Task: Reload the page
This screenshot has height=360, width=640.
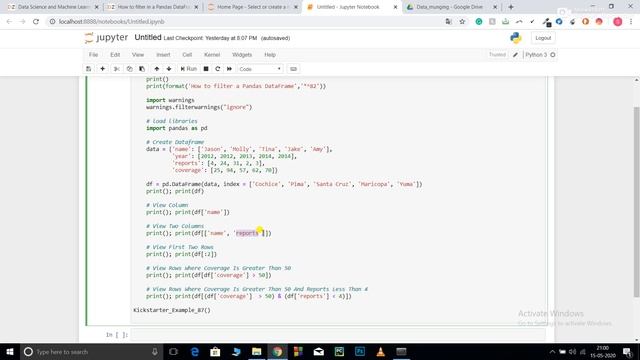Action: (x=36, y=22)
